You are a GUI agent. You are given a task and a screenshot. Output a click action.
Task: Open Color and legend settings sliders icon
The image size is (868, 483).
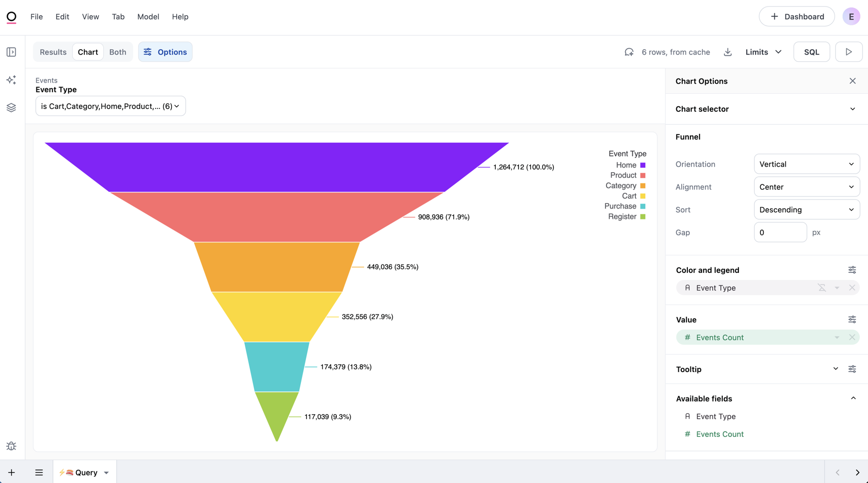(x=852, y=270)
